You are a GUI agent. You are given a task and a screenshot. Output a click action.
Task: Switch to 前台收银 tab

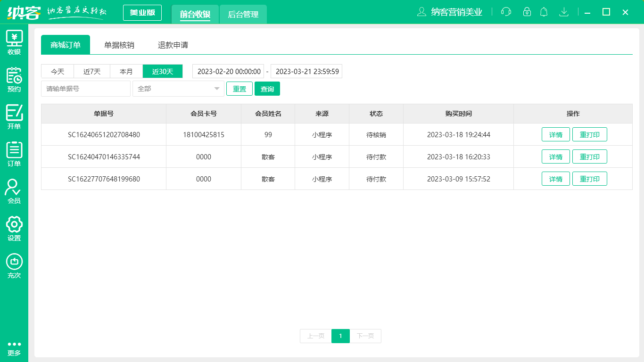pyautogui.click(x=195, y=14)
